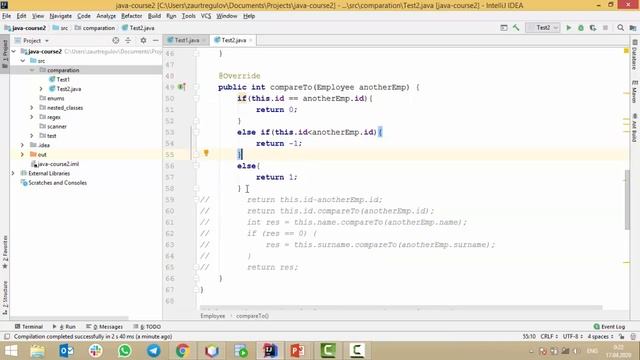Expand the regex folder
The image size is (640, 360).
[32, 117]
